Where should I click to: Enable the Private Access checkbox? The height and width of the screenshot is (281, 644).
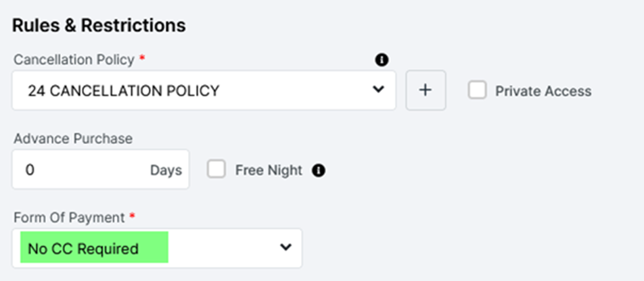pyautogui.click(x=478, y=91)
